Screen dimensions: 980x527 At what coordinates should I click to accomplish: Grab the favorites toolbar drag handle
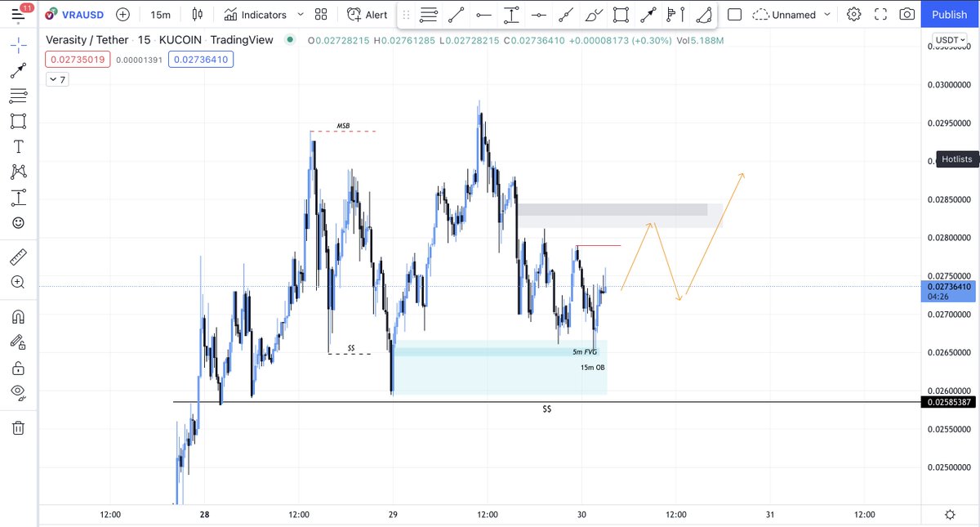406,14
